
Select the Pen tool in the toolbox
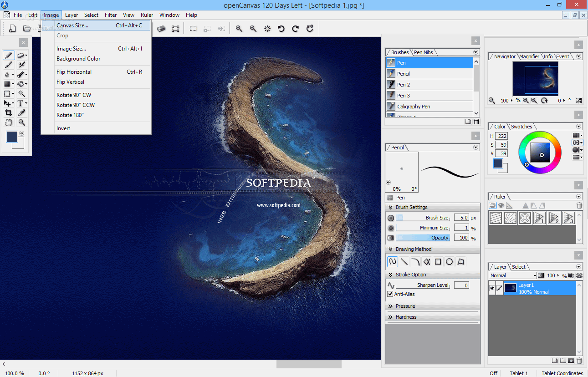pos(9,55)
